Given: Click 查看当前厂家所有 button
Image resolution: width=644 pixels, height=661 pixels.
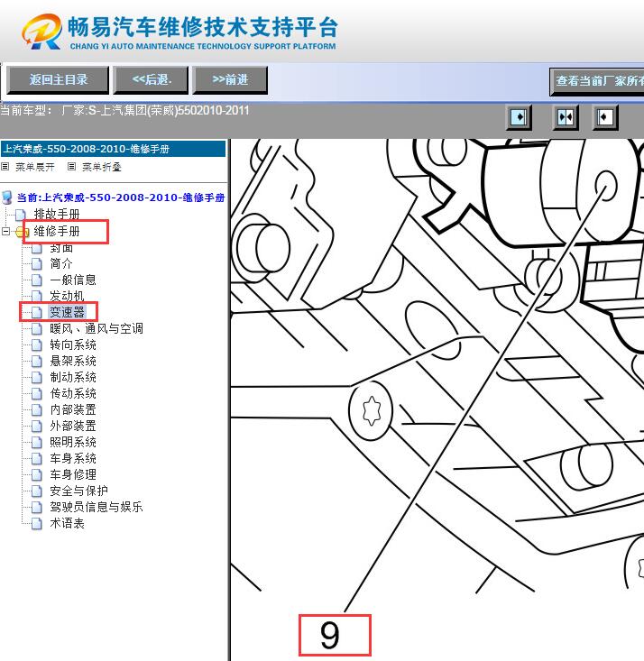Looking at the screenshot, I should pos(597,81).
